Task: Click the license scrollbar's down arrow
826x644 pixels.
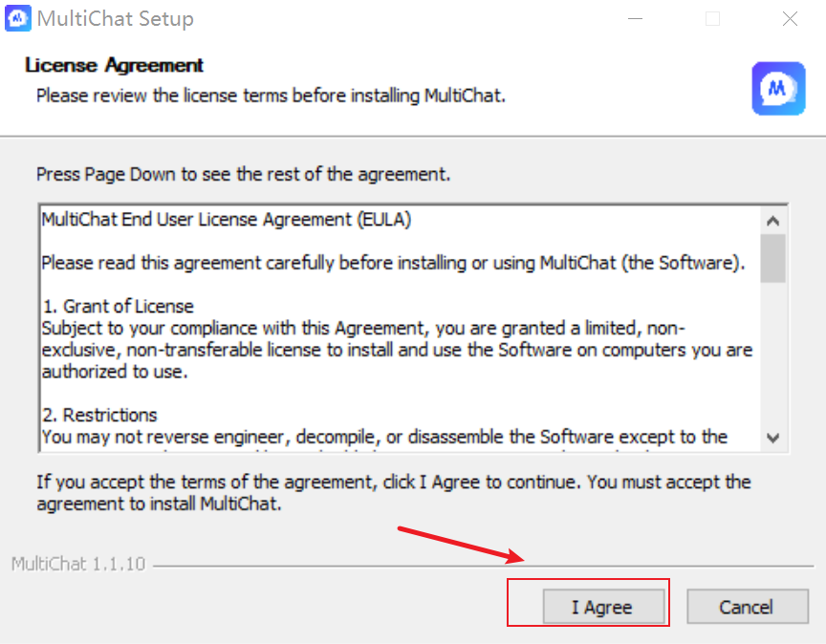Action: 772,439
